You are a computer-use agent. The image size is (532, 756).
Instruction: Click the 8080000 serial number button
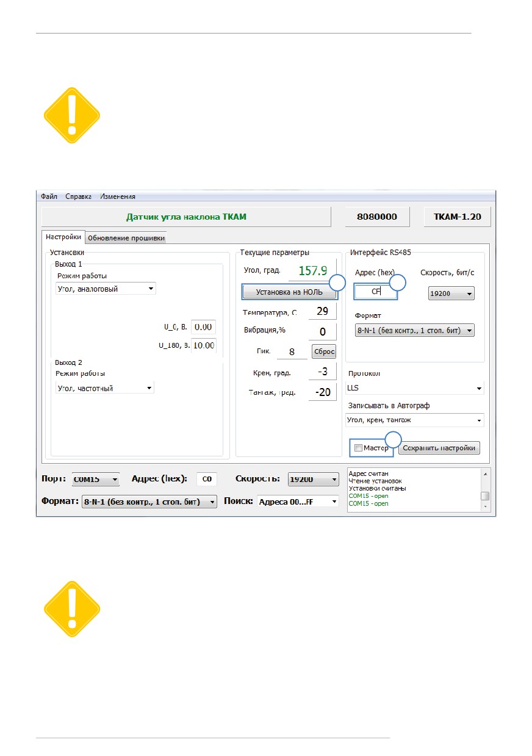click(376, 217)
